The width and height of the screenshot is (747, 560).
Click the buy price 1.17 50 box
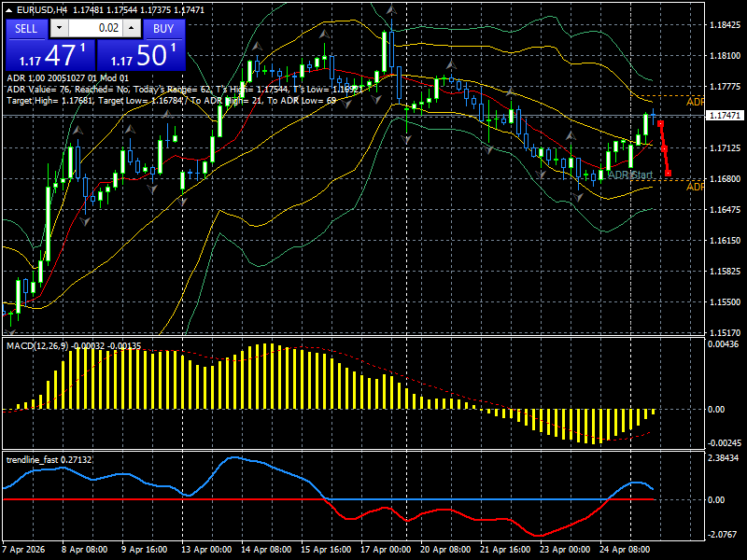[x=141, y=55]
